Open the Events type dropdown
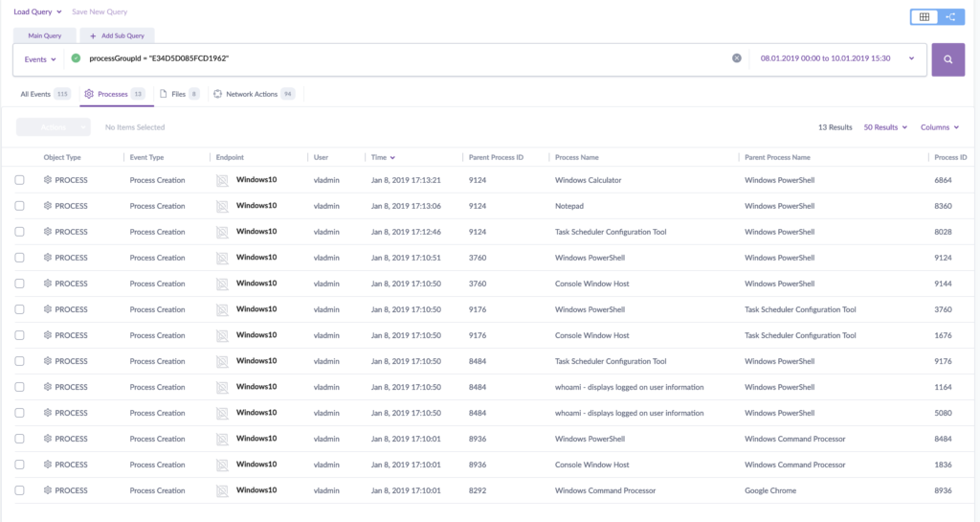The width and height of the screenshot is (980, 522). tap(40, 59)
